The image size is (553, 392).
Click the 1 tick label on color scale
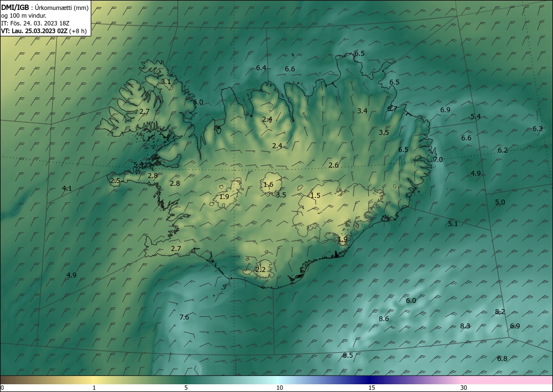tap(94, 388)
